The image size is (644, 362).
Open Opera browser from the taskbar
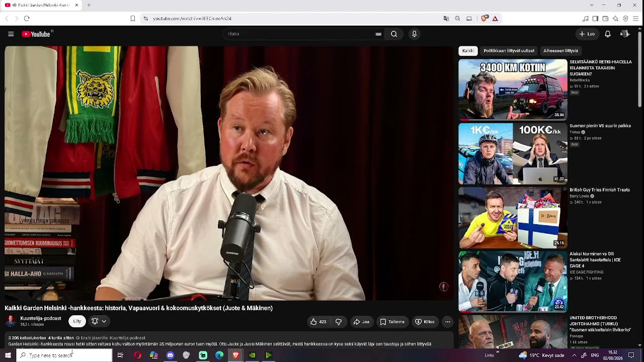(x=137, y=355)
